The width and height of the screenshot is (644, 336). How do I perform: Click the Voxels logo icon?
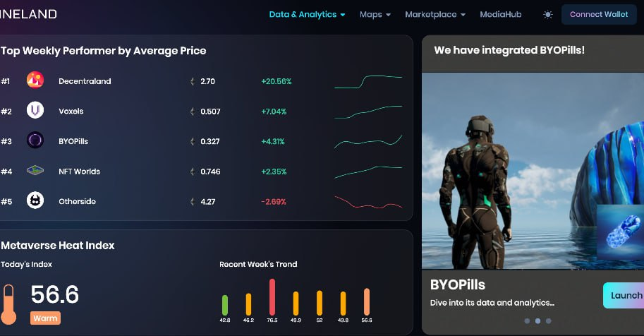click(x=35, y=111)
